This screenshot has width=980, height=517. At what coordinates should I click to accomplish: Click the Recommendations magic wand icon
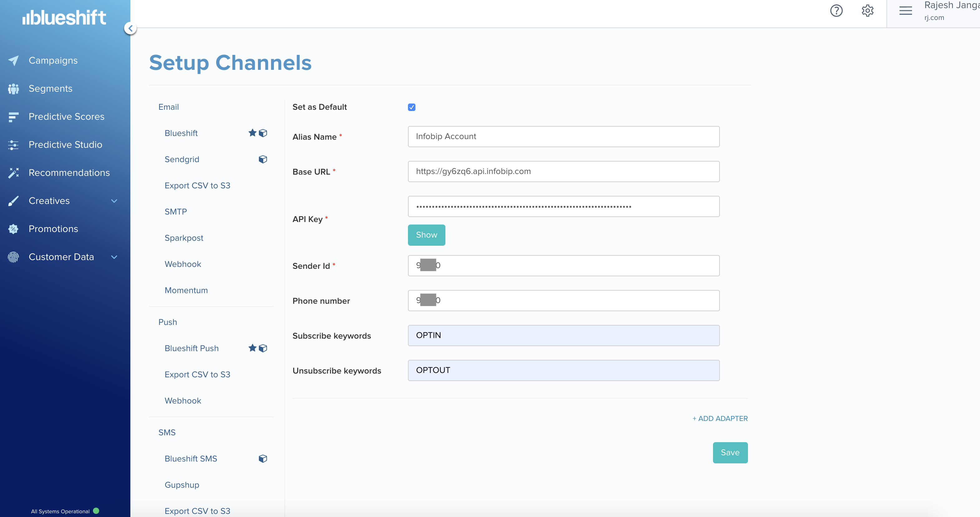coord(13,173)
